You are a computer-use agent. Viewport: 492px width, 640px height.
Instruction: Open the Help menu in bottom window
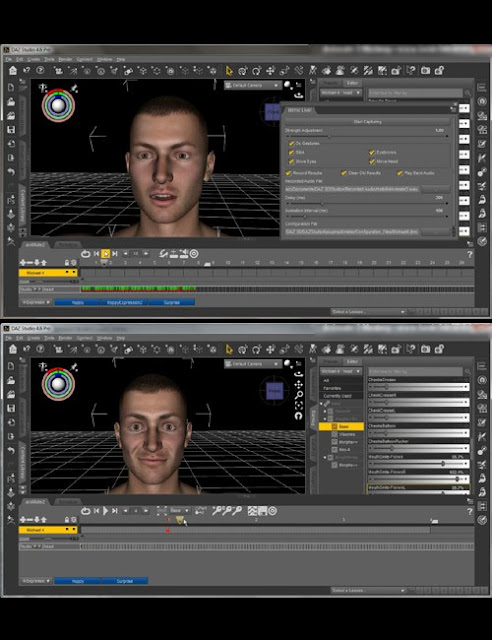pyautogui.click(x=120, y=338)
